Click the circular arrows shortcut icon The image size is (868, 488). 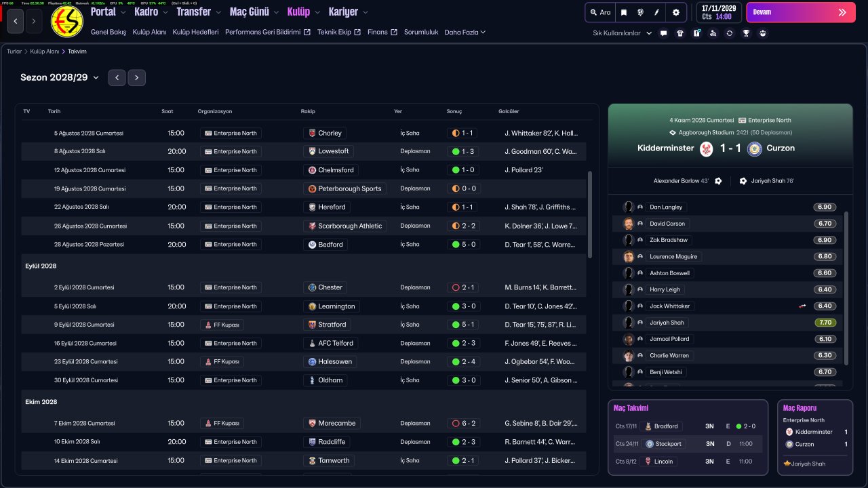coord(730,33)
